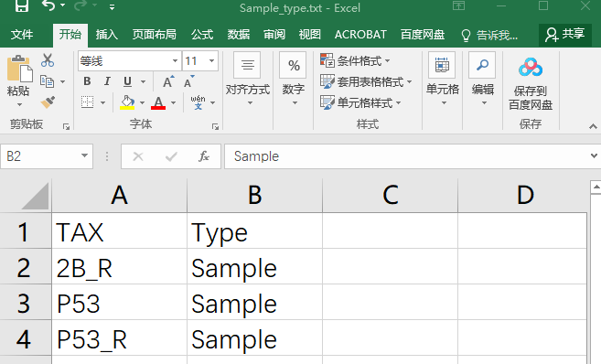Click the Insert Function fx icon

(x=204, y=156)
